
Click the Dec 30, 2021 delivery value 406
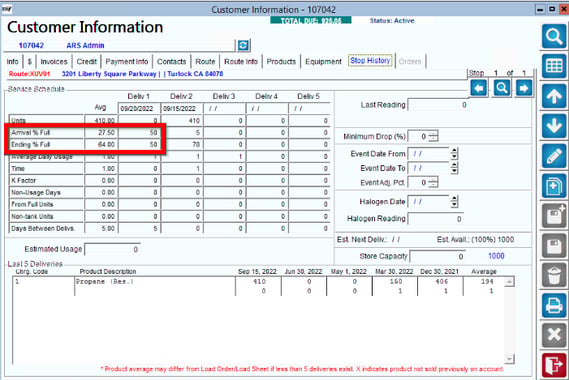click(442, 282)
